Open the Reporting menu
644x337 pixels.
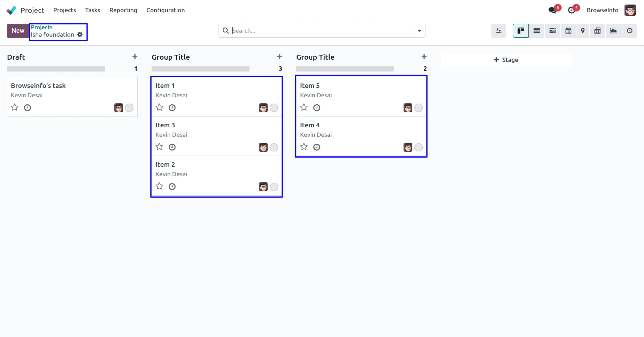123,10
